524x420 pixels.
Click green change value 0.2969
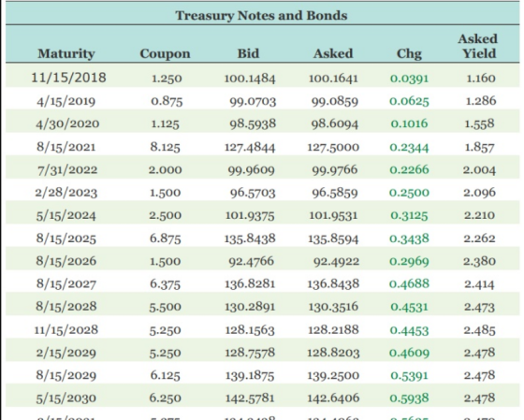[409, 261]
